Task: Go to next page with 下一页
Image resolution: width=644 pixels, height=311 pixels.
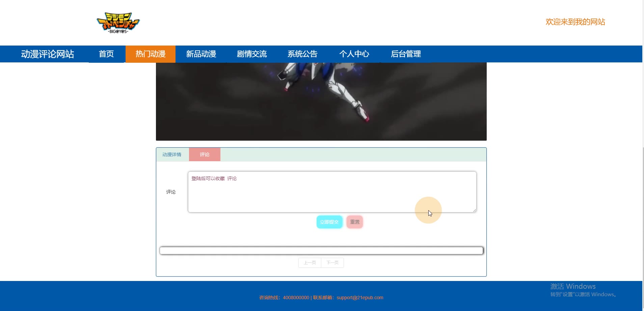Action: click(332, 263)
